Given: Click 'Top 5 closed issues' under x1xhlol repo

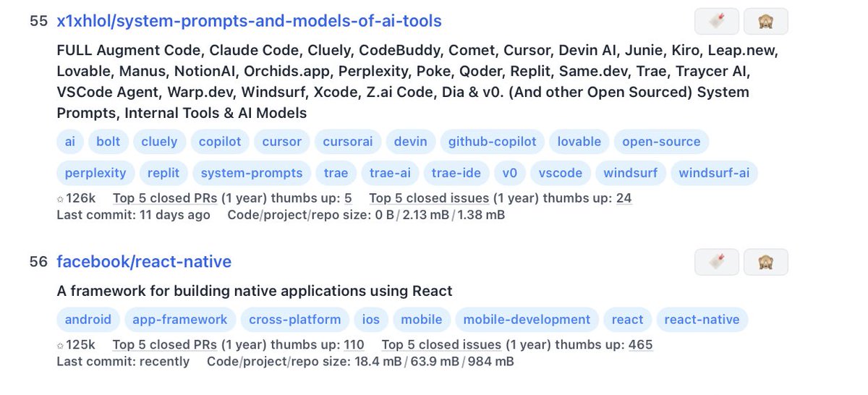Looking at the screenshot, I should click(x=430, y=198).
